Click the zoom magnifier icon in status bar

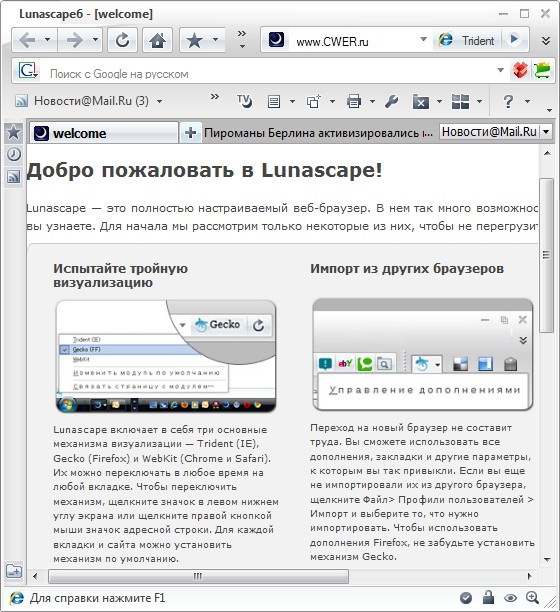point(533,597)
